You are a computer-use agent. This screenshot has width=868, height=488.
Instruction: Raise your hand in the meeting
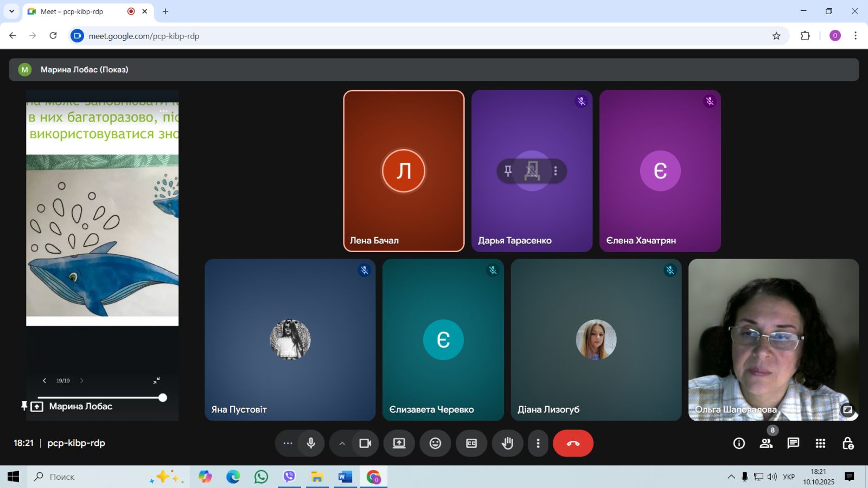(x=507, y=444)
